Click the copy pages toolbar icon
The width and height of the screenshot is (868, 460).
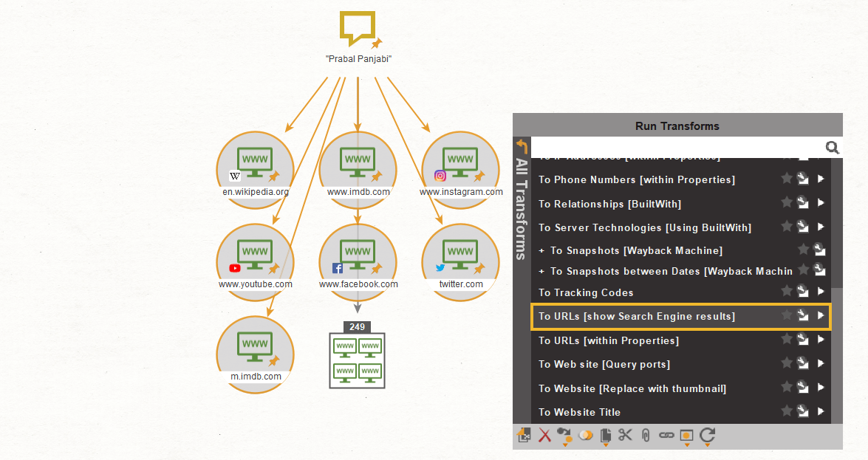(606, 436)
